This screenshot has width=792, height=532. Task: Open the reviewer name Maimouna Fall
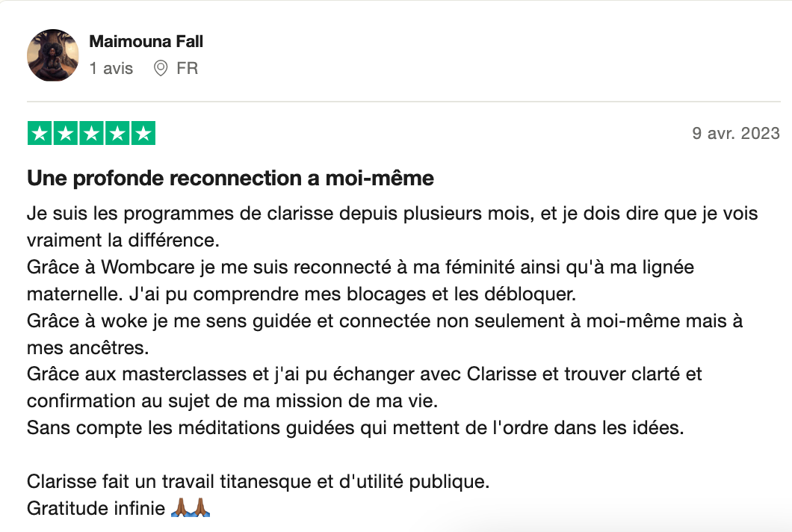coord(146,42)
